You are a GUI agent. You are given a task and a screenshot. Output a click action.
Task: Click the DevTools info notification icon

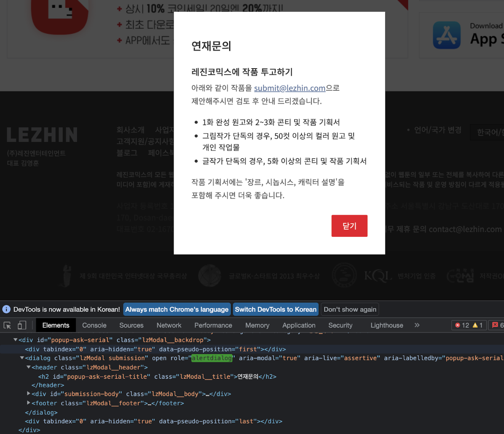tap(6, 309)
